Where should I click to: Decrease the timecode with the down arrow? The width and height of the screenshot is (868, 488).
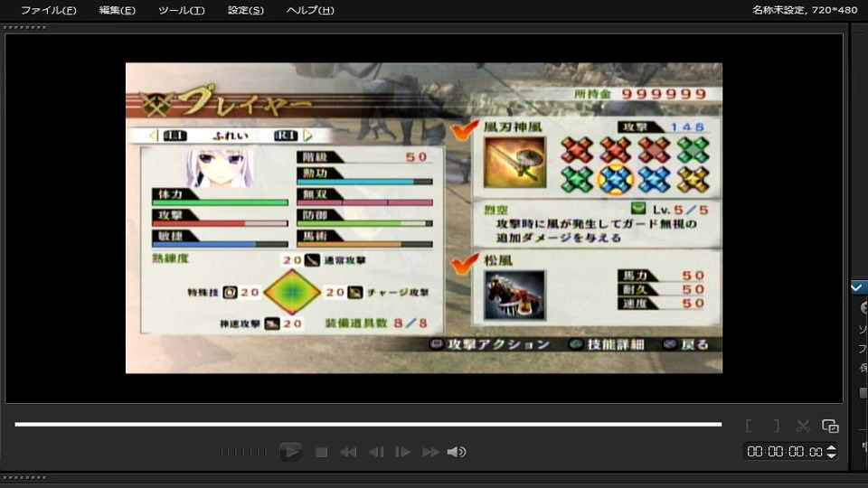click(831, 455)
